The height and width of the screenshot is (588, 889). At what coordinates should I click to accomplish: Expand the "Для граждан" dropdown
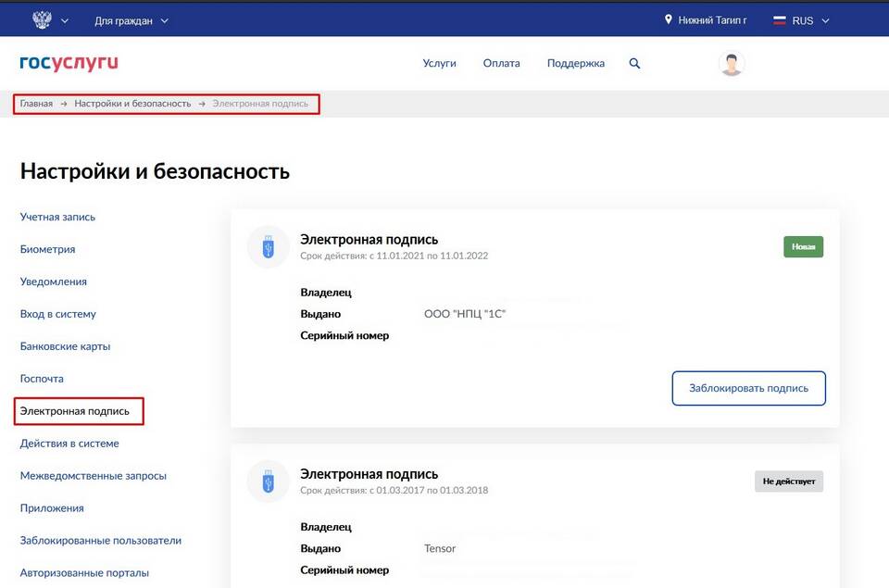[131, 20]
